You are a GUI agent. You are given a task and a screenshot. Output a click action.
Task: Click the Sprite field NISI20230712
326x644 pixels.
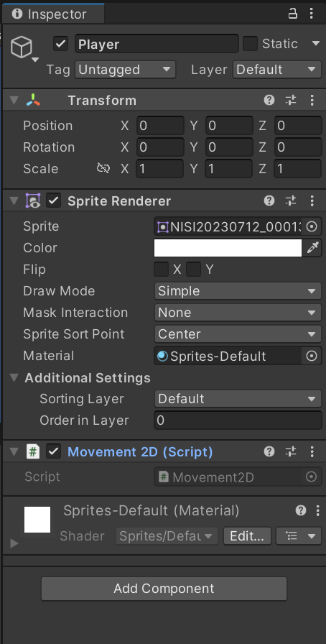tap(228, 226)
